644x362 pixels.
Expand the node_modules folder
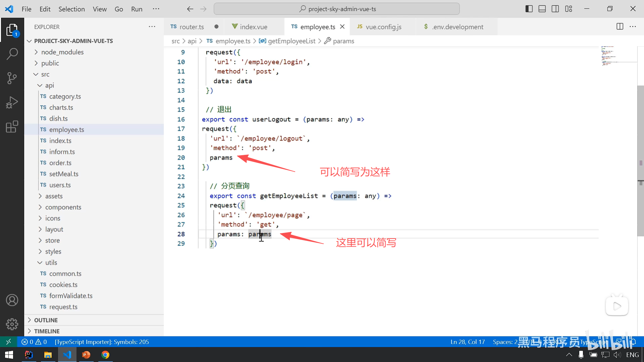[x=62, y=52]
